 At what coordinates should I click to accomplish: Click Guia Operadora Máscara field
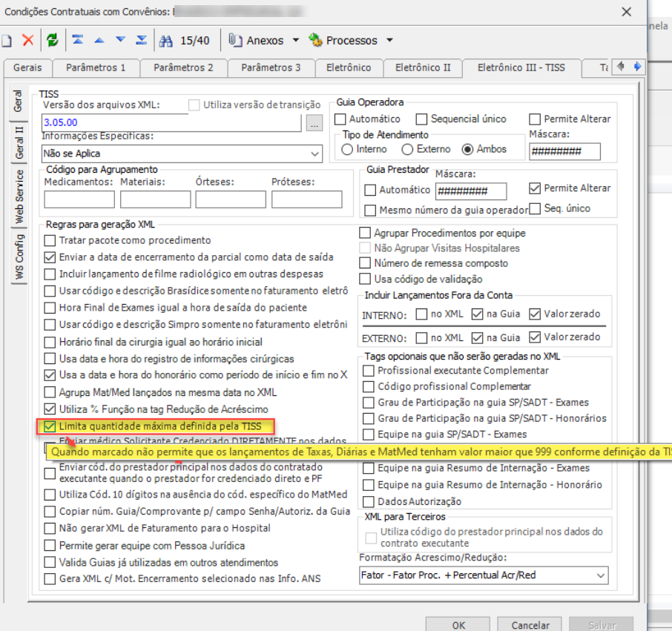(565, 152)
